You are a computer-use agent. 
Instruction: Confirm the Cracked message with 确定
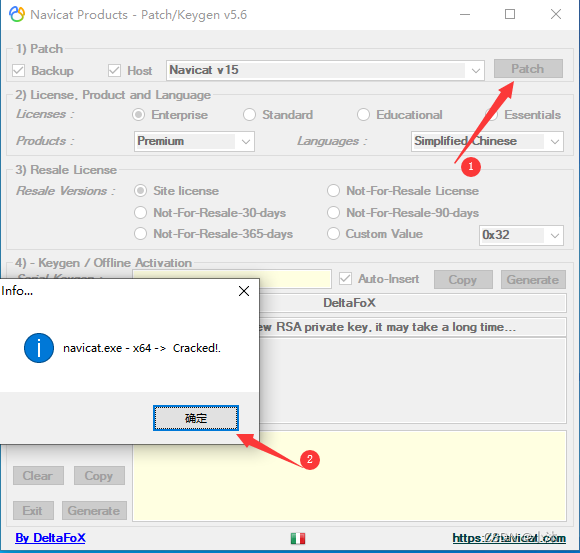pos(196,418)
